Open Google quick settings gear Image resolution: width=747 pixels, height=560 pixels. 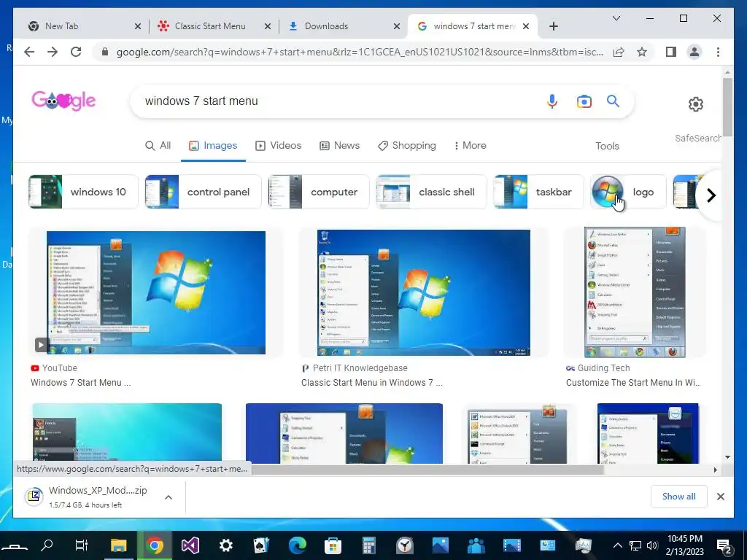[696, 104]
